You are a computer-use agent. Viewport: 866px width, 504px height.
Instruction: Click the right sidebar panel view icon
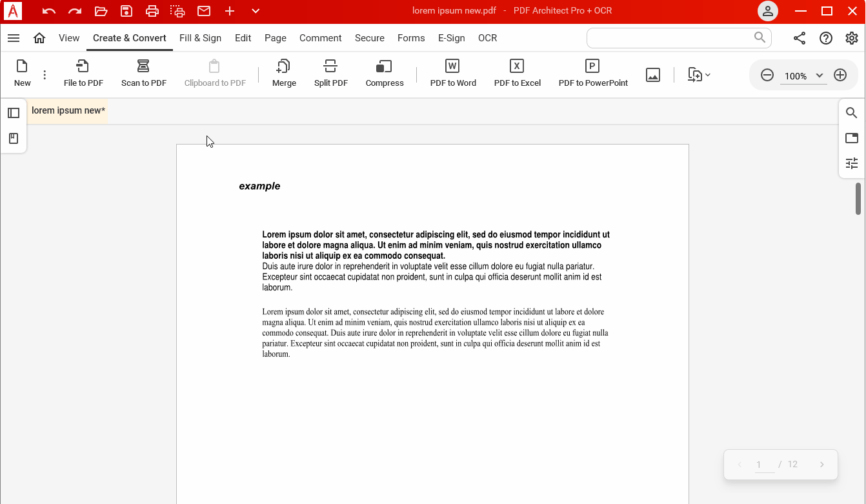(x=852, y=138)
